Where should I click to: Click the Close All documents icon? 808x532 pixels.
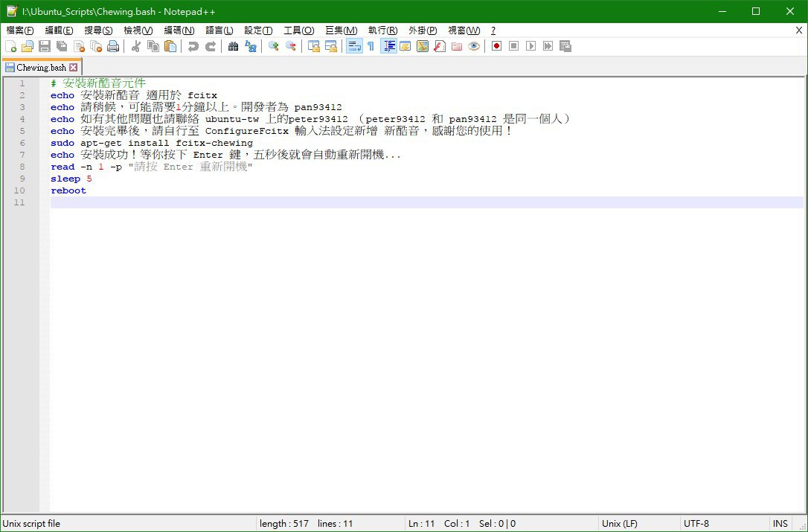[96, 46]
